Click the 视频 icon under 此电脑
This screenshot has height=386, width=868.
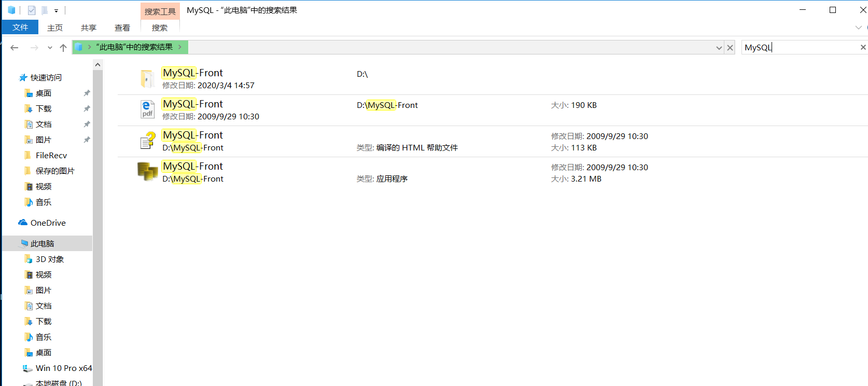pos(29,274)
